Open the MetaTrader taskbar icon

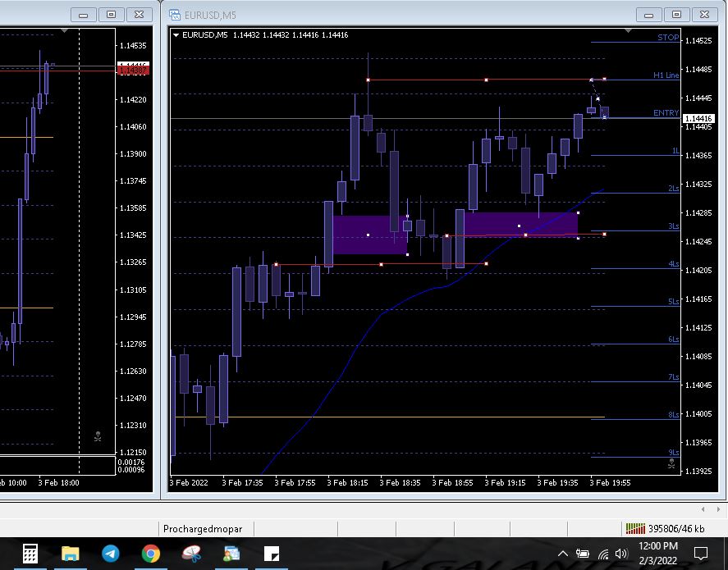point(231,554)
